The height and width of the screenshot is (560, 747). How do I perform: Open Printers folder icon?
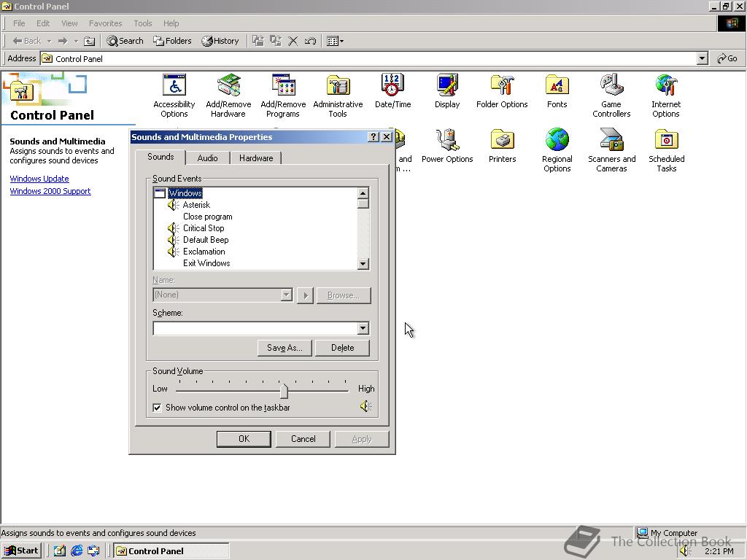click(502, 146)
